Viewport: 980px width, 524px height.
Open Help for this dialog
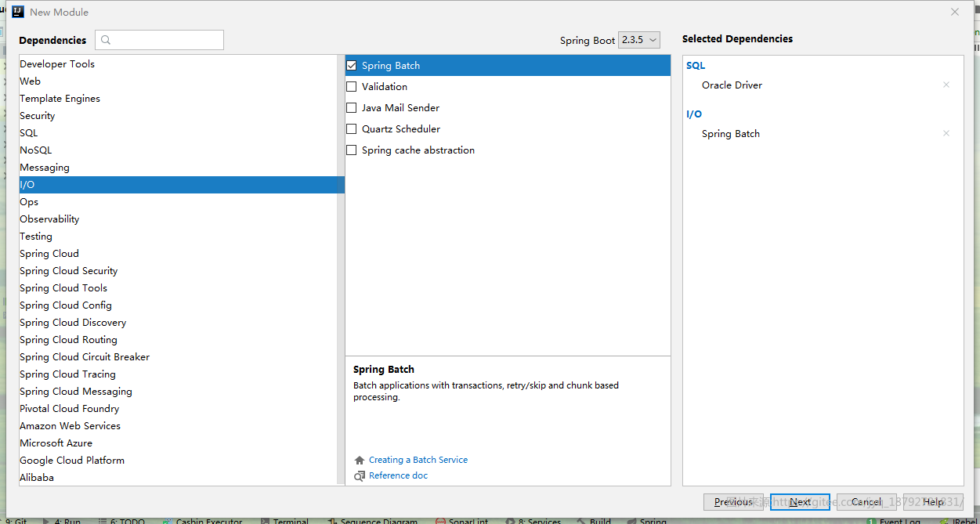click(x=933, y=502)
